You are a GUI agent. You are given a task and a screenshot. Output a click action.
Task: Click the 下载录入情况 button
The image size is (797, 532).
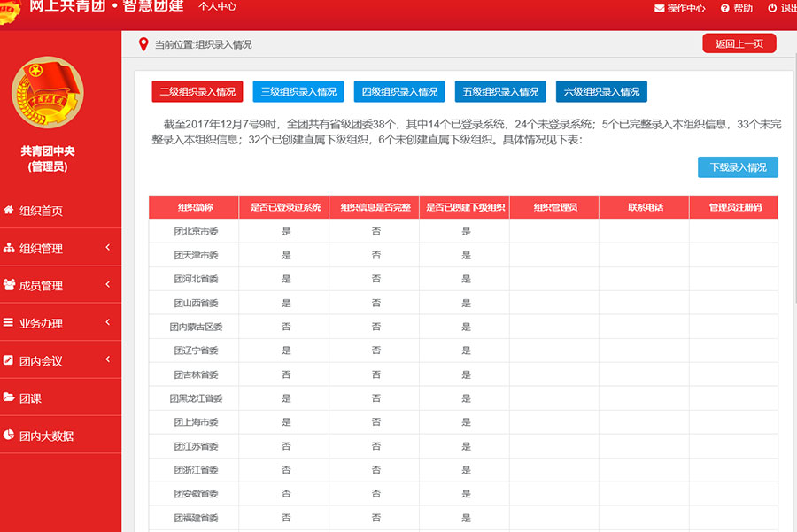[738, 167]
